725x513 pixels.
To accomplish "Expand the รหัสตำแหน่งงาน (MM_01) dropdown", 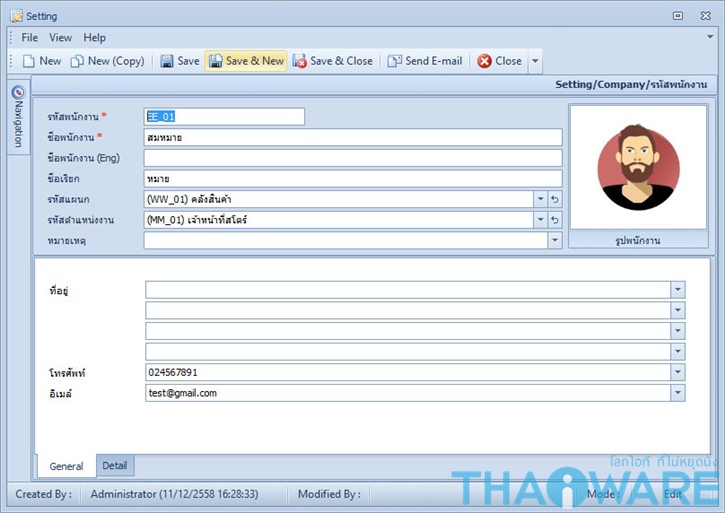I will pyautogui.click(x=540, y=220).
